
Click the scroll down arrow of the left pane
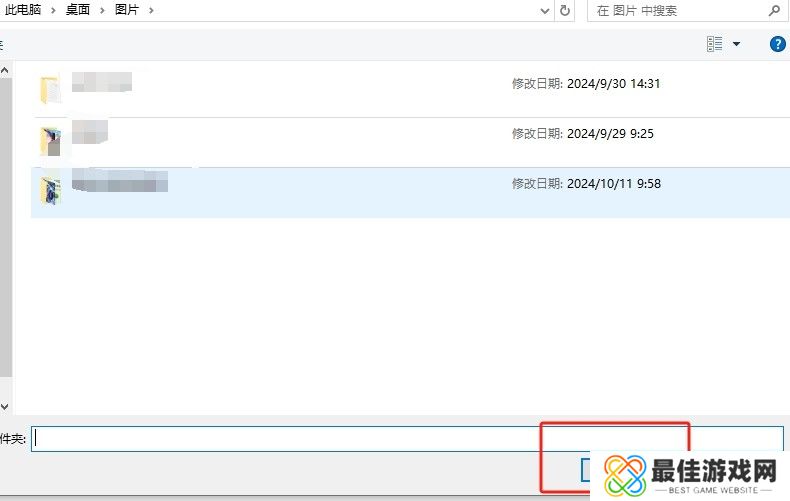tap(4, 407)
